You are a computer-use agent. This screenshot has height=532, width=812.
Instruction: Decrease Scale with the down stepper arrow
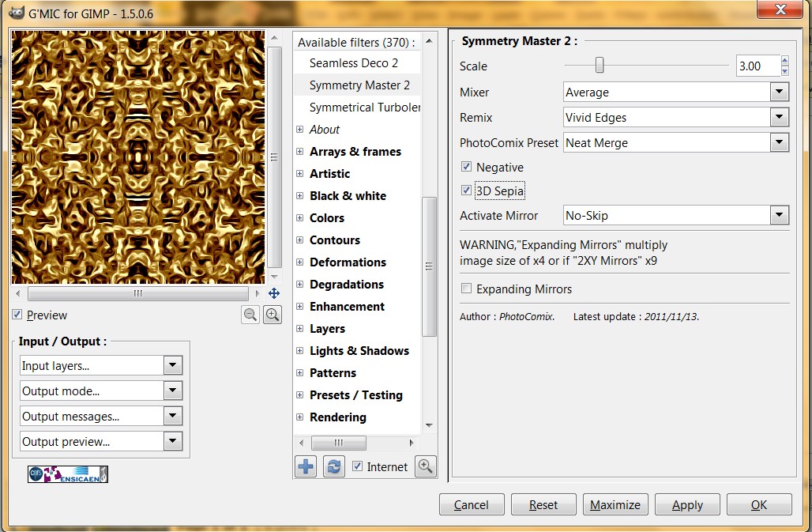tap(784, 71)
